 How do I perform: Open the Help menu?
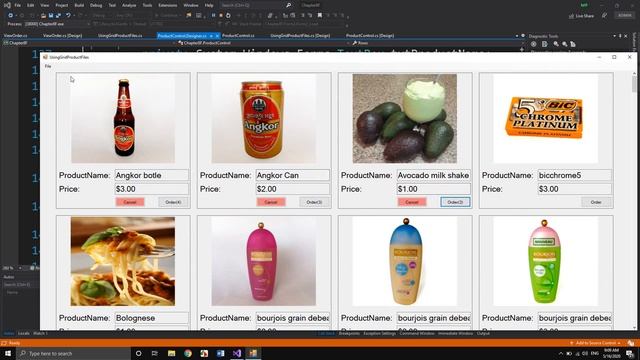coord(209,5)
